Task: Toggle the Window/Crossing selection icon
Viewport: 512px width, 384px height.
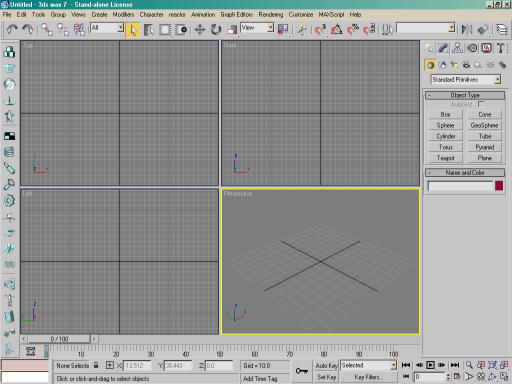Action: 181,30
